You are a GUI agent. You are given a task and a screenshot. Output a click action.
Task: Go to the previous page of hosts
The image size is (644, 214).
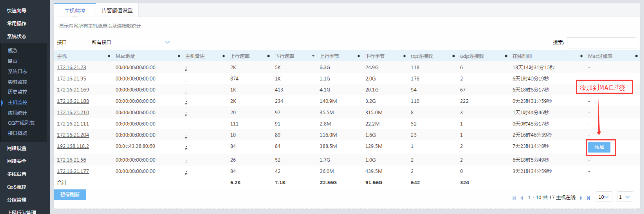(x=522, y=198)
